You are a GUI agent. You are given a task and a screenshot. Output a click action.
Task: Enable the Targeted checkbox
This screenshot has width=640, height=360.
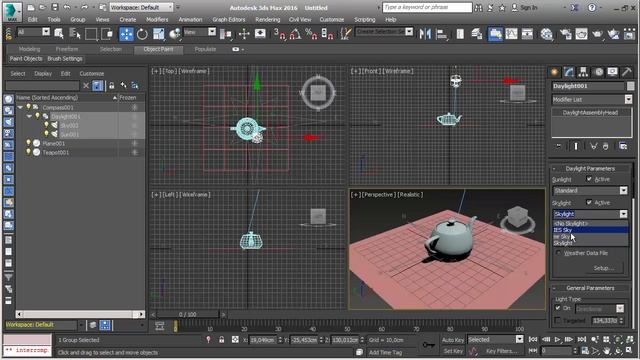click(558, 320)
